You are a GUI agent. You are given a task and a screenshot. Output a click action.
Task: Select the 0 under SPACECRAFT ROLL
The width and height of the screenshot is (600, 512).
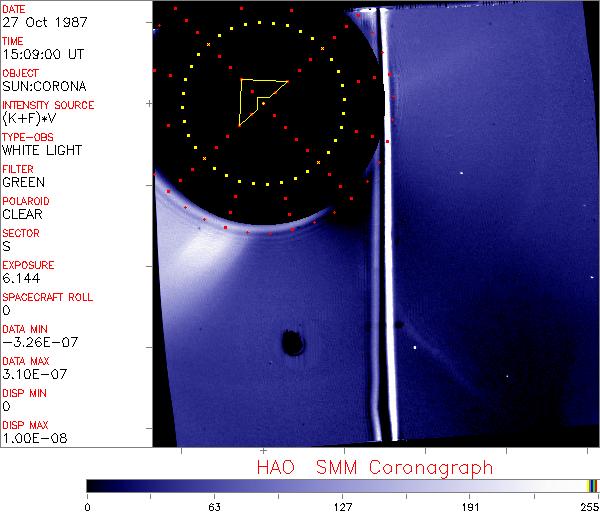point(6,310)
